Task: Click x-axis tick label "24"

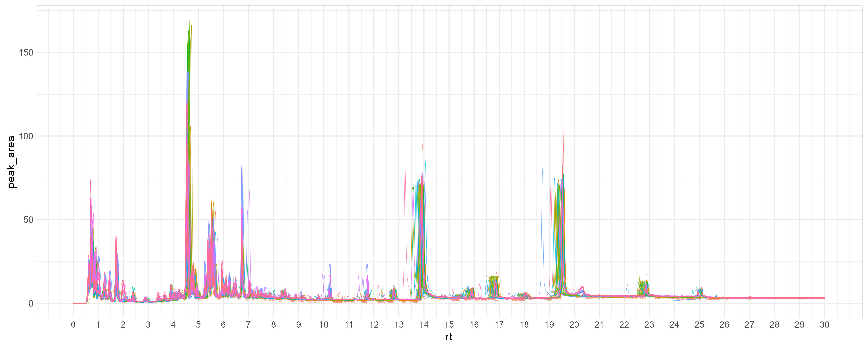Action: pos(674,325)
